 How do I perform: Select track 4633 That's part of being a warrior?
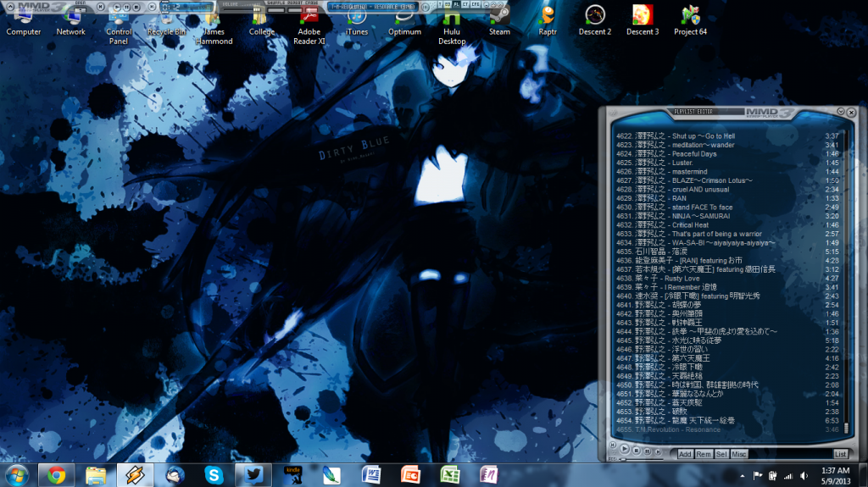coord(727,234)
